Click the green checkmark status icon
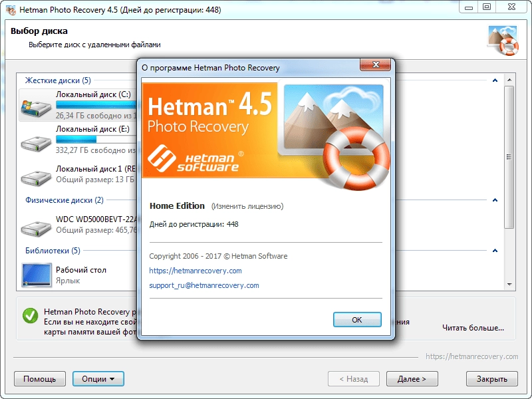The image size is (532, 399). coord(30,315)
